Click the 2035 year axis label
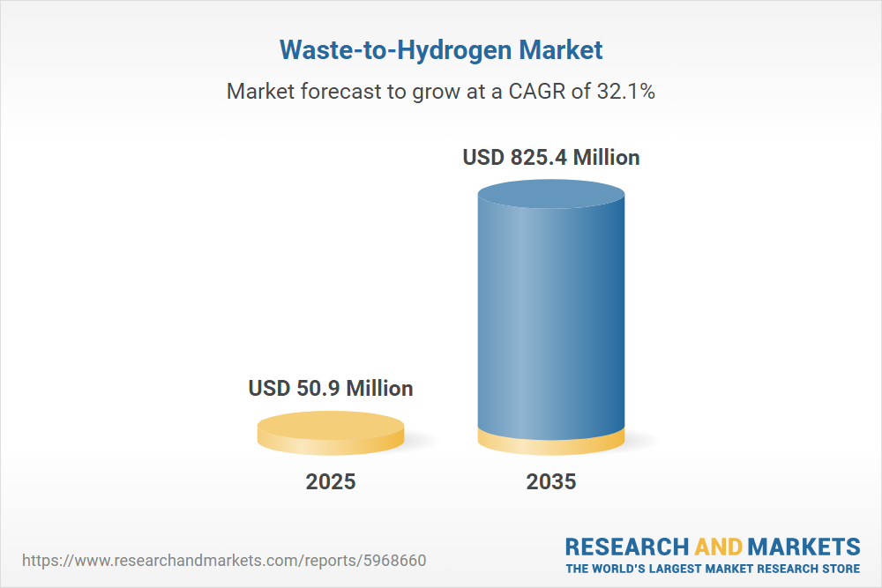This screenshot has width=882, height=588. pos(551,482)
